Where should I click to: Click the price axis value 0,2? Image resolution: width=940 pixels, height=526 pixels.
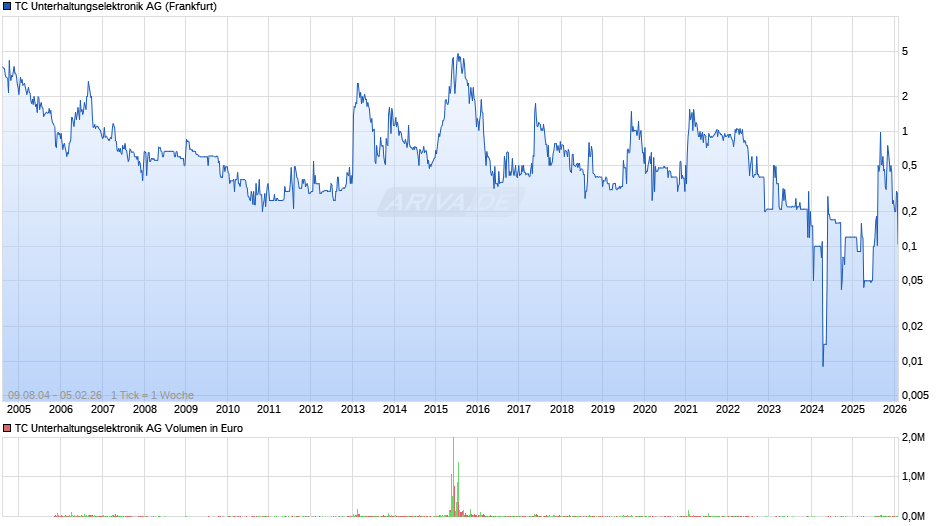[909, 211]
